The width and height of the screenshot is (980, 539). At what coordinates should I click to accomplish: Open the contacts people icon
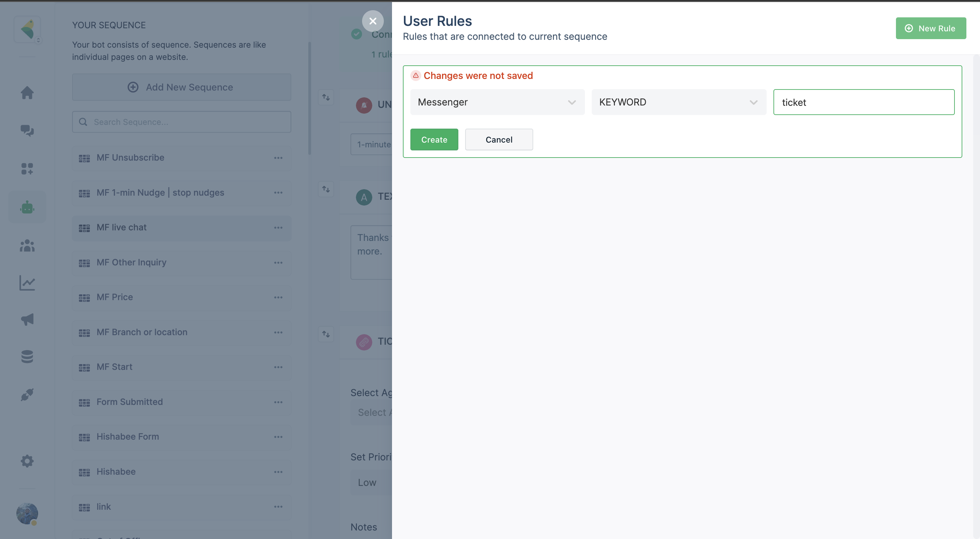[27, 246]
